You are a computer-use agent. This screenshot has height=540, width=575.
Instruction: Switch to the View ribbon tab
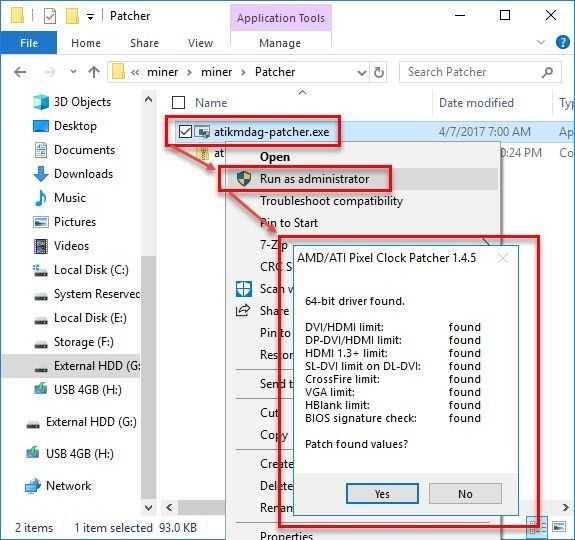(200, 43)
